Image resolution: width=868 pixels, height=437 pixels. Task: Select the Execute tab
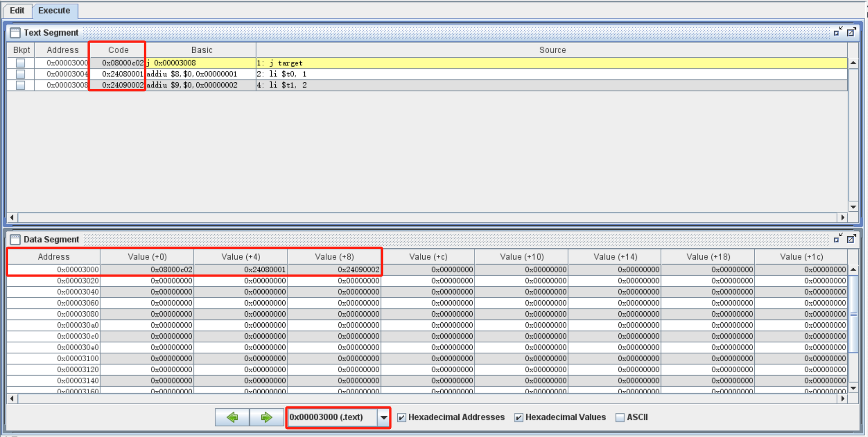click(x=54, y=11)
